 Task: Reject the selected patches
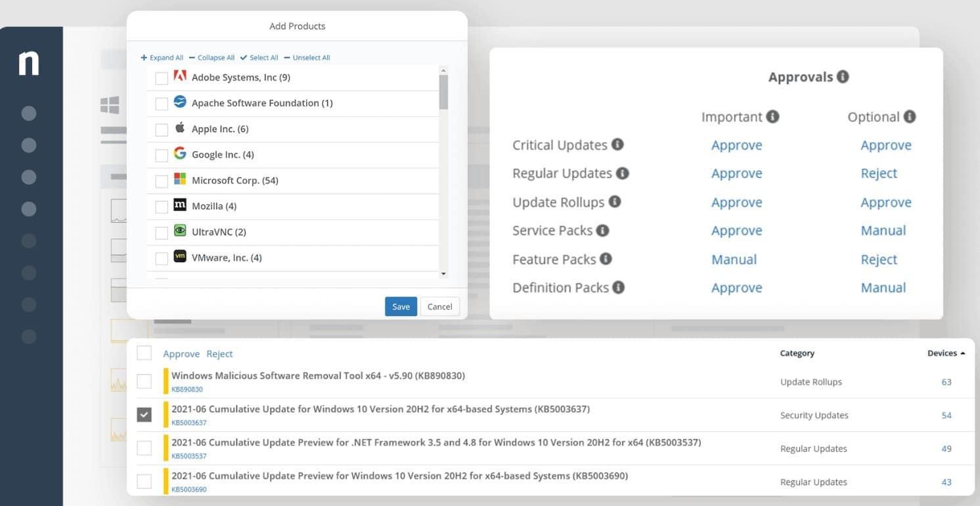coord(219,354)
